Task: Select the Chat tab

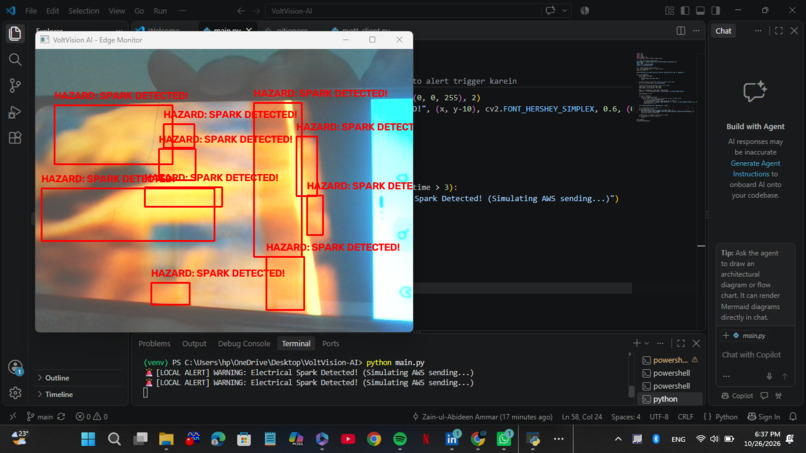Action: click(723, 31)
